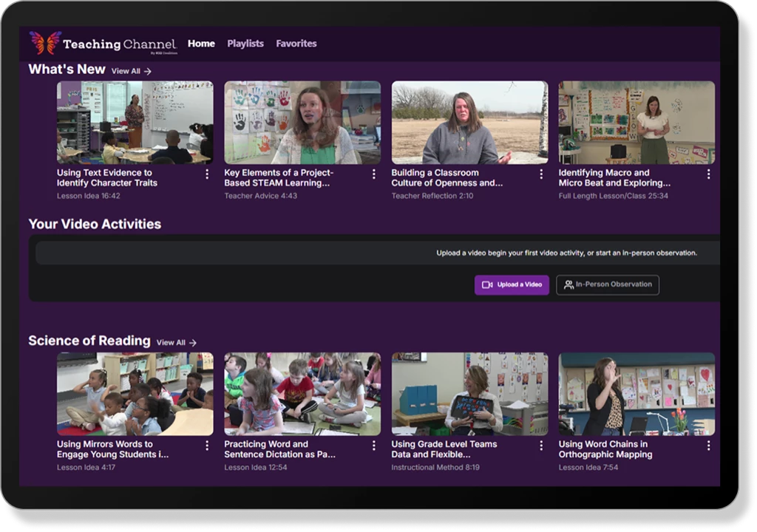Open more options for Identifying Macro and Micro Beat

708,174
